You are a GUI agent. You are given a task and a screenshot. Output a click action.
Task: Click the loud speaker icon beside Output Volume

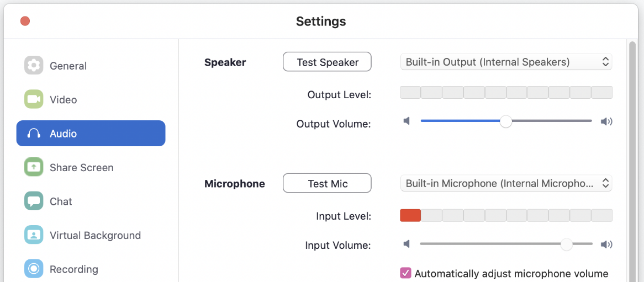click(606, 121)
